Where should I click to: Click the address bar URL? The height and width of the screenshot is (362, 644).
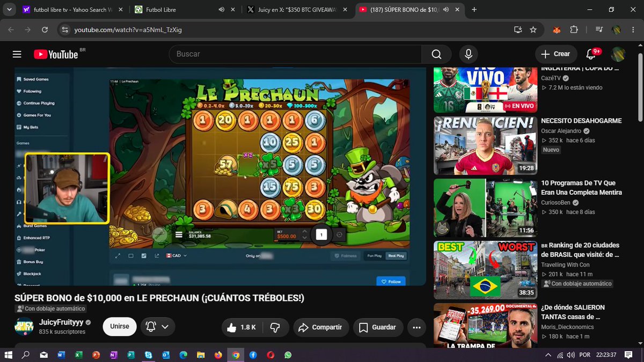(128, 29)
